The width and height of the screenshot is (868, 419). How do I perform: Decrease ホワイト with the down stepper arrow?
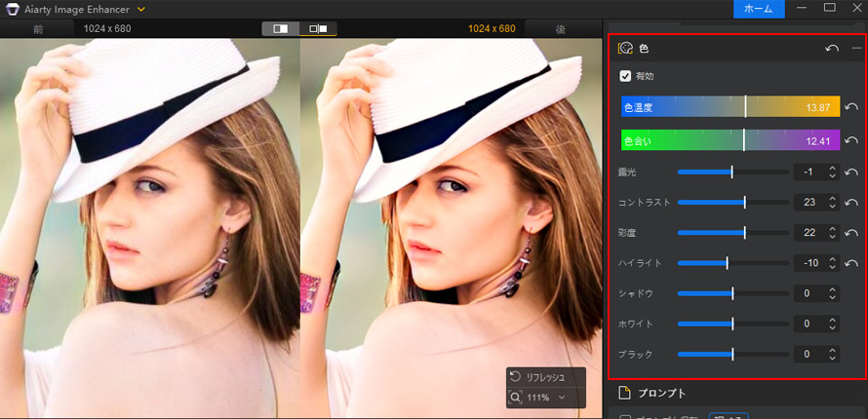(833, 327)
